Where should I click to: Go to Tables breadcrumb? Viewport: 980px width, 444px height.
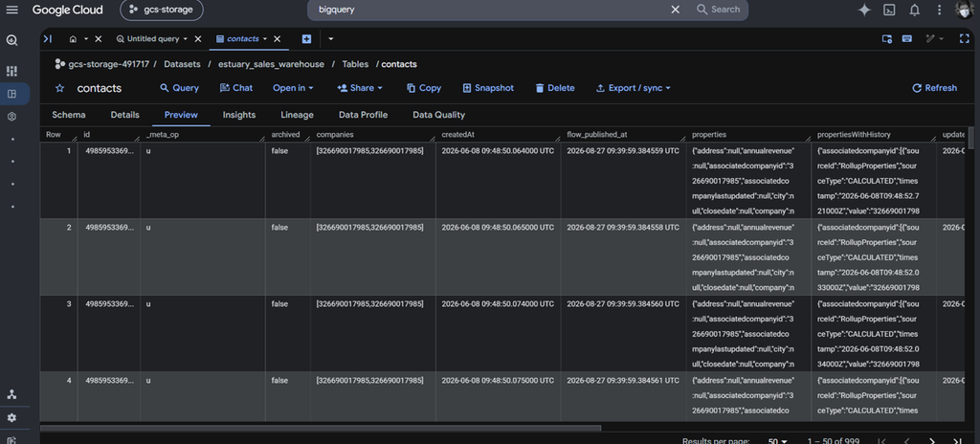coord(355,64)
